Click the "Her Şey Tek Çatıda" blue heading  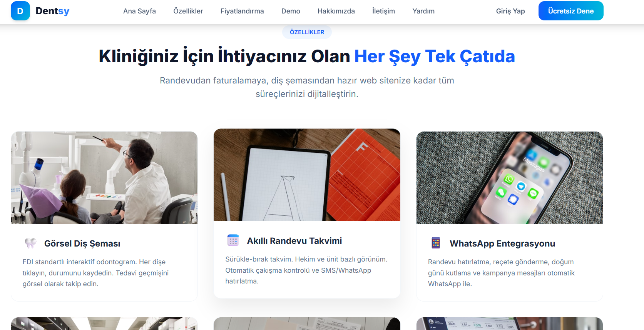click(x=435, y=57)
